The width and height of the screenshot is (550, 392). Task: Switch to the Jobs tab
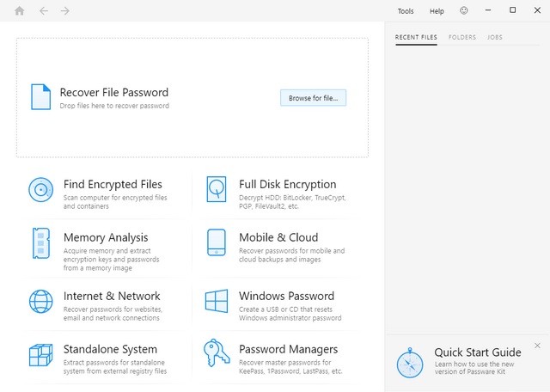click(494, 38)
